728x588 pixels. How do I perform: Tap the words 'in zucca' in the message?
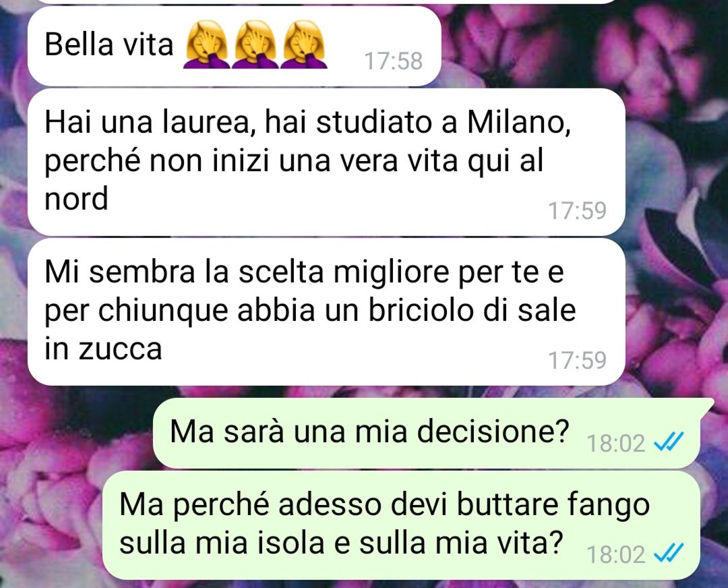pyautogui.click(x=103, y=349)
